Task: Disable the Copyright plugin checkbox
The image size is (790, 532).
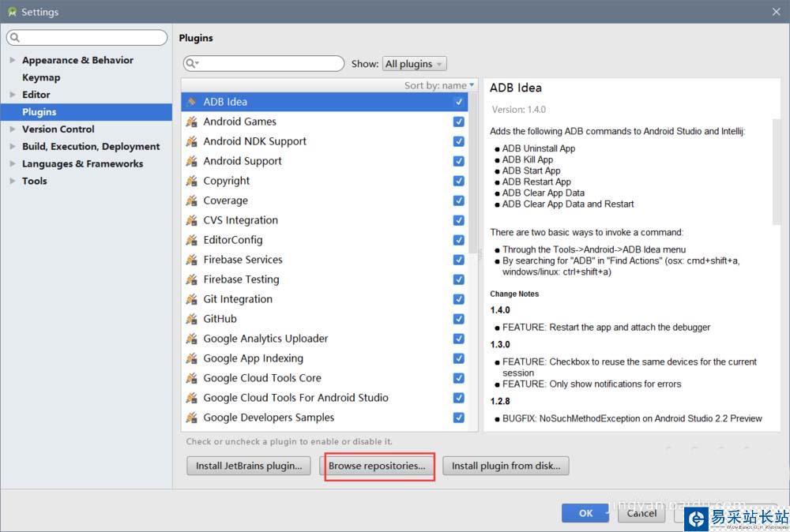Action: click(458, 181)
